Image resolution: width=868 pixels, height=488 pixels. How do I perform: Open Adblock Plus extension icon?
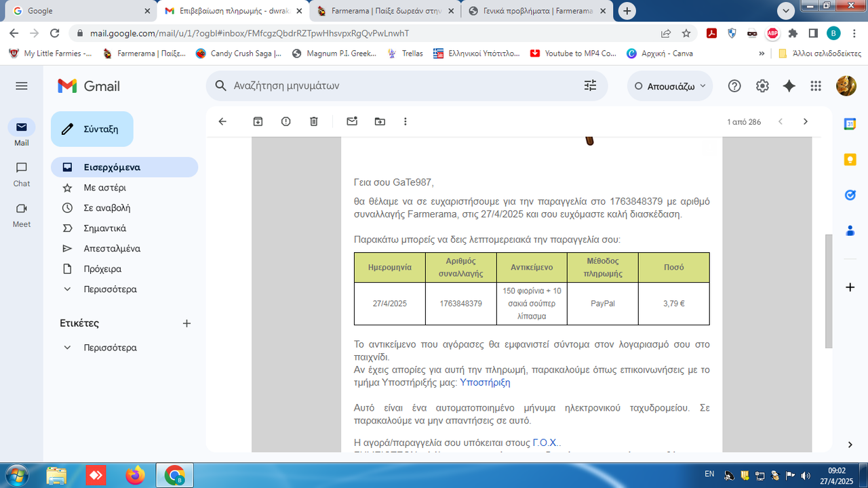coord(772,33)
